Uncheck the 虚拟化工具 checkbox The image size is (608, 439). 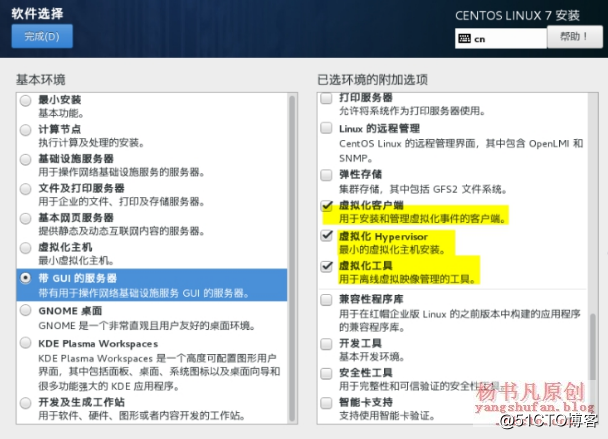point(327,266)
